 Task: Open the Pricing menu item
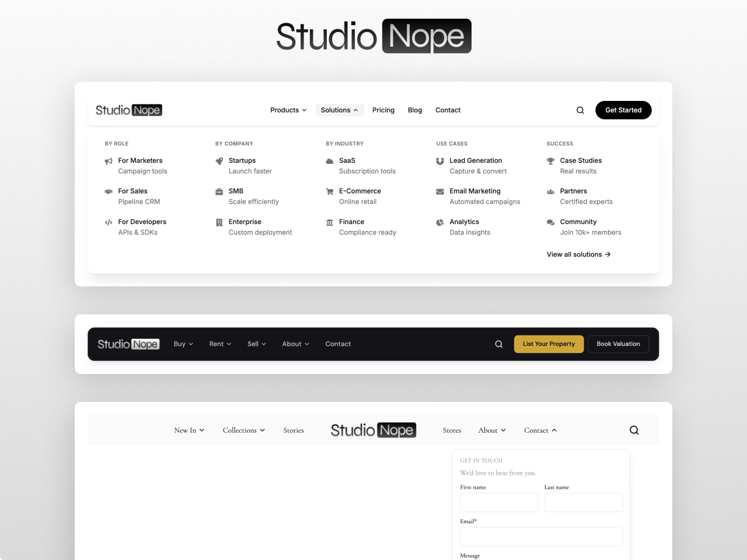coord(383,110)
